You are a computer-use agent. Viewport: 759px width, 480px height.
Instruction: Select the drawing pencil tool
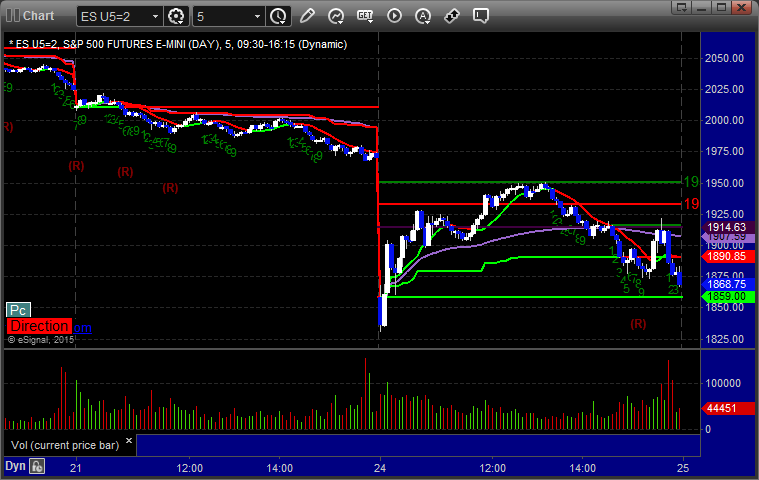click(307, 16)
